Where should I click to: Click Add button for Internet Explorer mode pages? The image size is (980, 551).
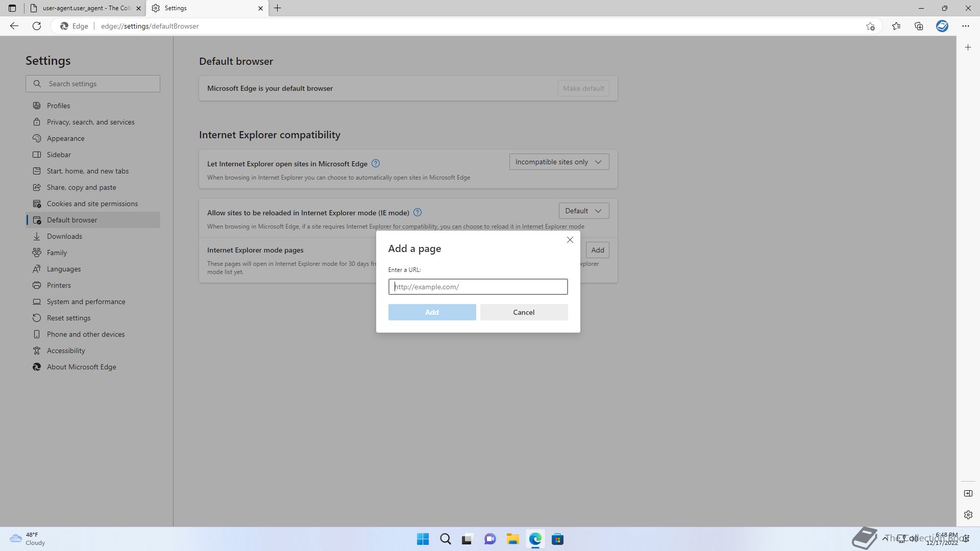point(598,250)
